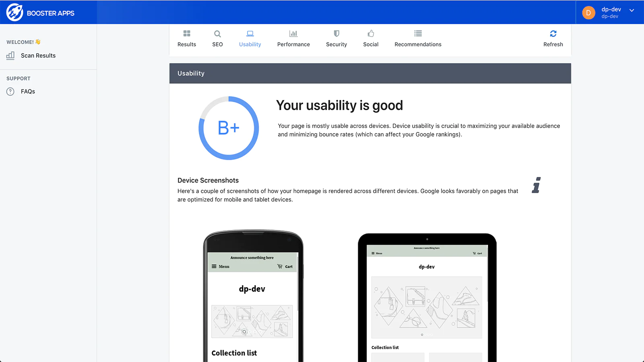Screen dimensions: 644x362
Task: Click the Booster Apps rocket logo
Action: pos(14,12)
